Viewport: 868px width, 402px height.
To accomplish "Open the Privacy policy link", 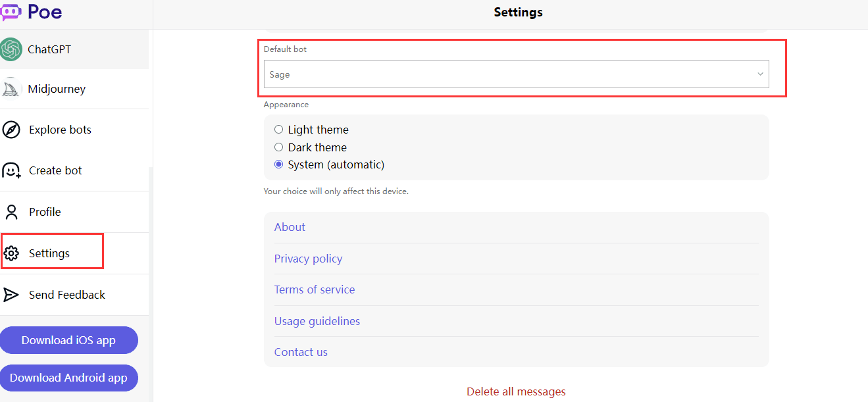I will coord(308,259).
